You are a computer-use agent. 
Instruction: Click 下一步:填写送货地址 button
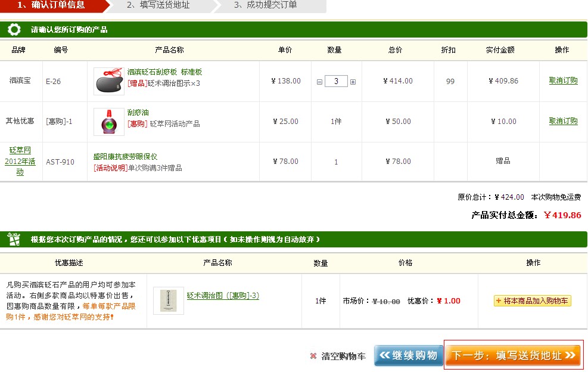pos(513,355)
